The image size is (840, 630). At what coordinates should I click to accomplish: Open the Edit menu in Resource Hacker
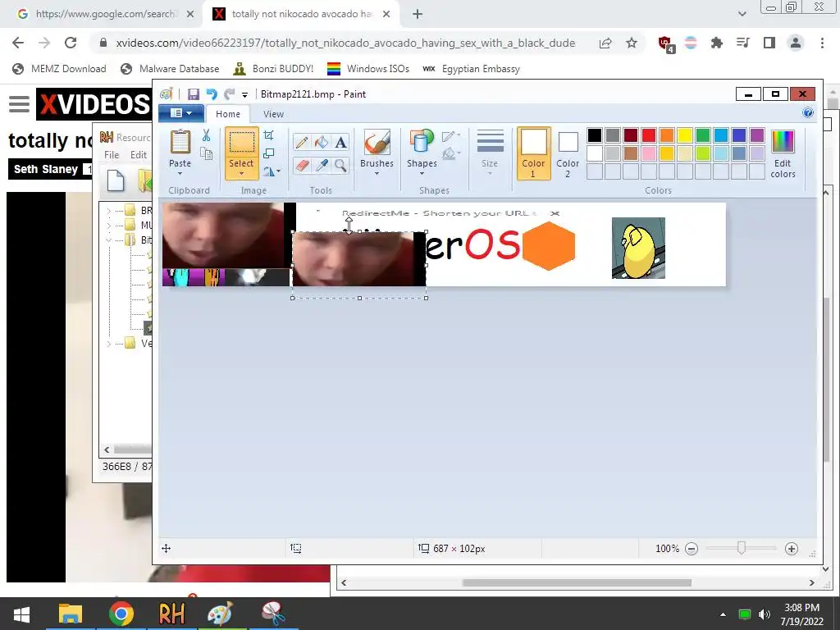click(x=138, y=155)
